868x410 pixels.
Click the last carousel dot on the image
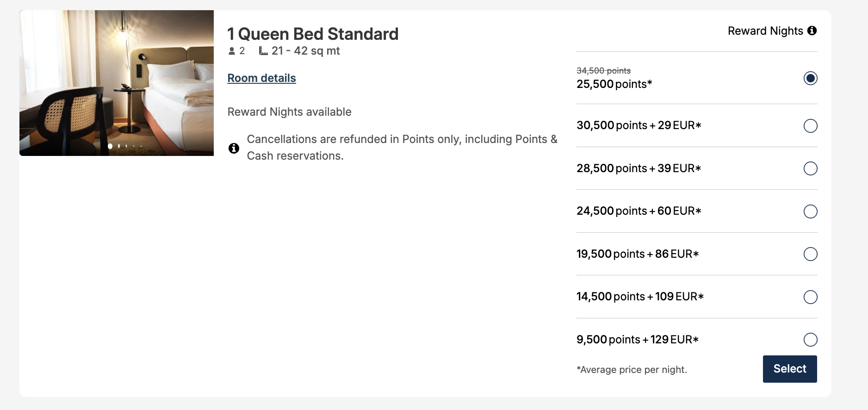click(141, 146)
